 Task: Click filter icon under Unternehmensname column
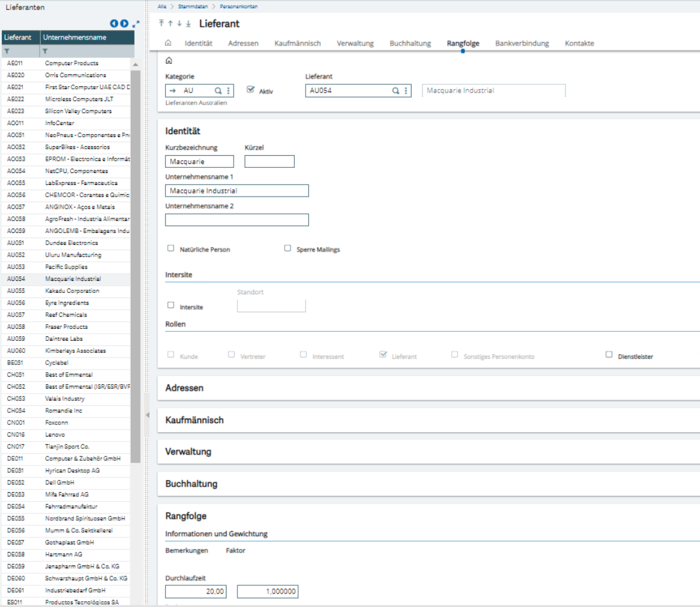(x=45, y=51)
